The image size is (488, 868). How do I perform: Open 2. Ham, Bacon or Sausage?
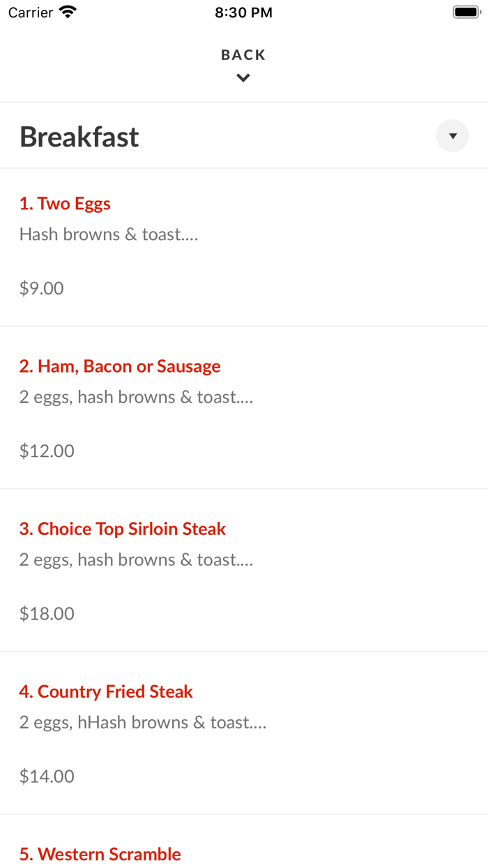tap(120, 366)
